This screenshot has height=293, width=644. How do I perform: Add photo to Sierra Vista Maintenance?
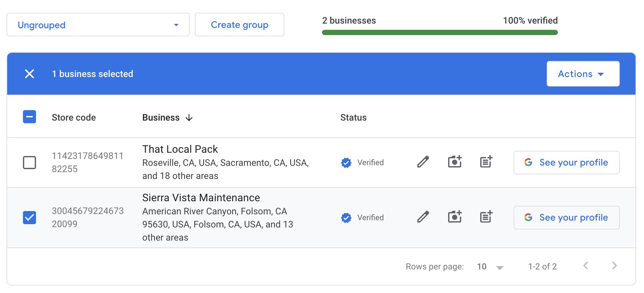[455, 217]
